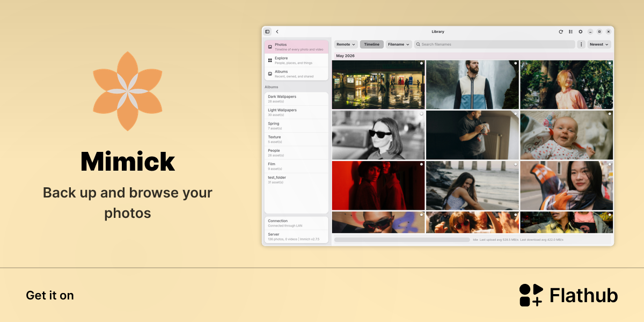This screenshot has width=644, height=322.
Task: Select the Albums navigation row
Action: tap(296, 74)
